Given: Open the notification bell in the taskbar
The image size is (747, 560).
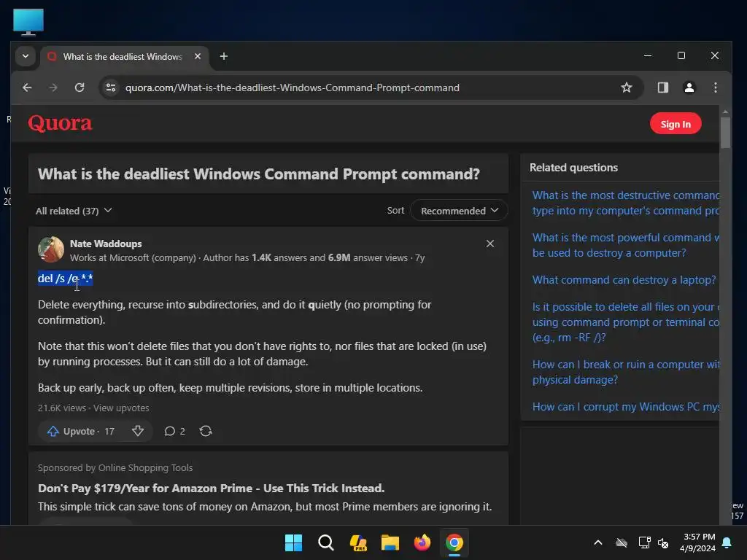Looking at the screenshot, I should pyautogui.click(x=727, y=542).
